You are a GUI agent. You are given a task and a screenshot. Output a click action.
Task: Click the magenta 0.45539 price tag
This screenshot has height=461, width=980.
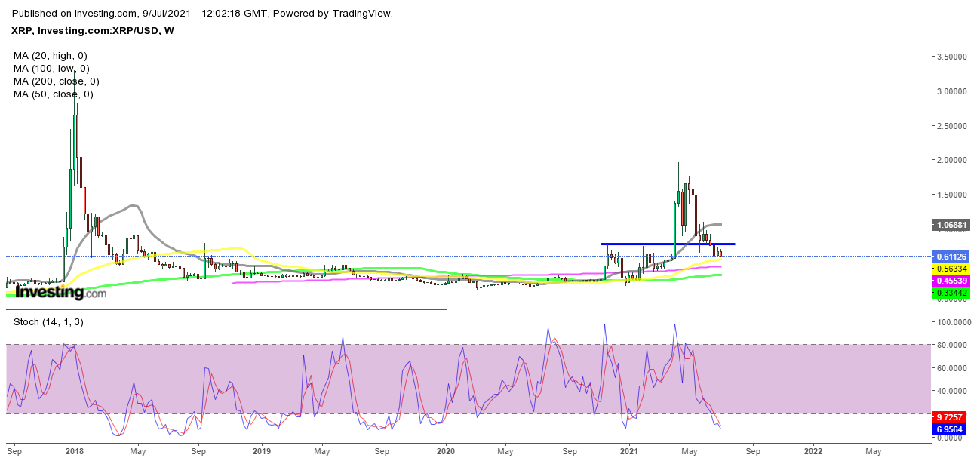pyautogui.click(x=953, y=280)
